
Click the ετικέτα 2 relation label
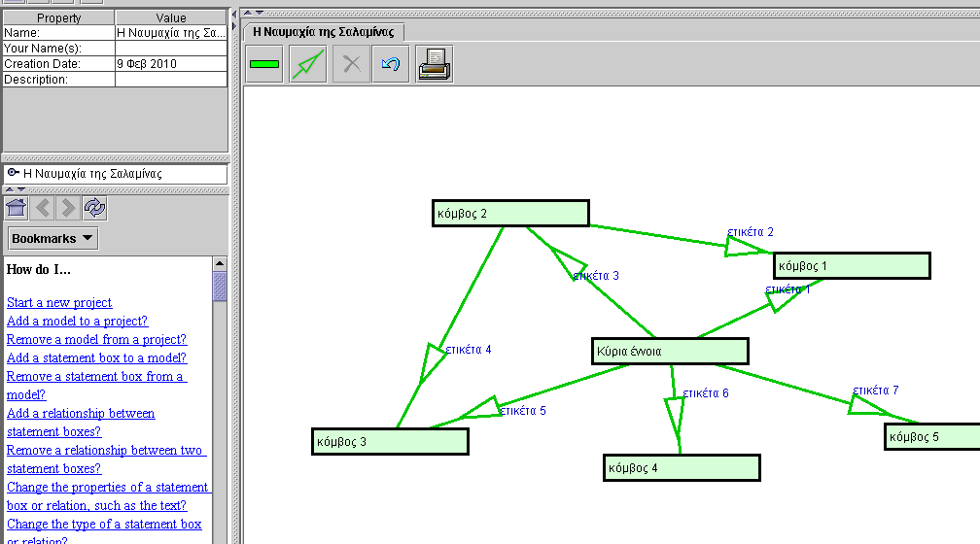click(x=751, y=232)
